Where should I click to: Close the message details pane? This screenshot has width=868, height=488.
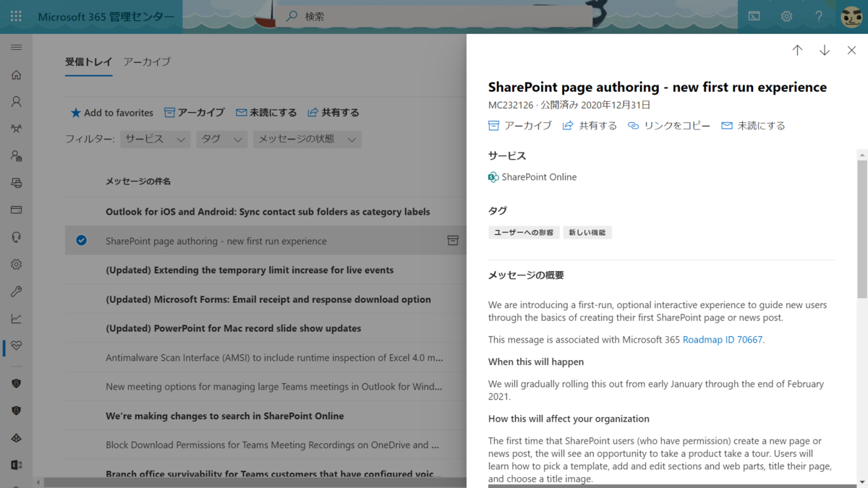[x=851, y=50]
